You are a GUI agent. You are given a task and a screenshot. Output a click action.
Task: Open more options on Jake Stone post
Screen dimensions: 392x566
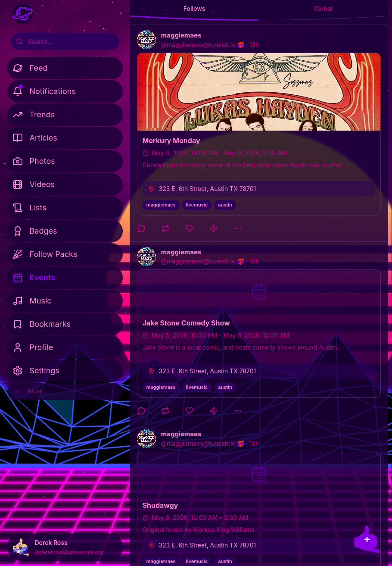238,411
